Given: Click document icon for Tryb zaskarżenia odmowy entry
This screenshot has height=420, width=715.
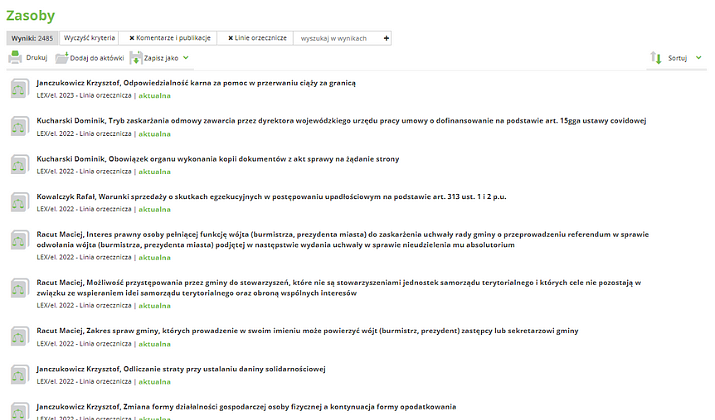Looking at the screenshot, I should point(18,126).
